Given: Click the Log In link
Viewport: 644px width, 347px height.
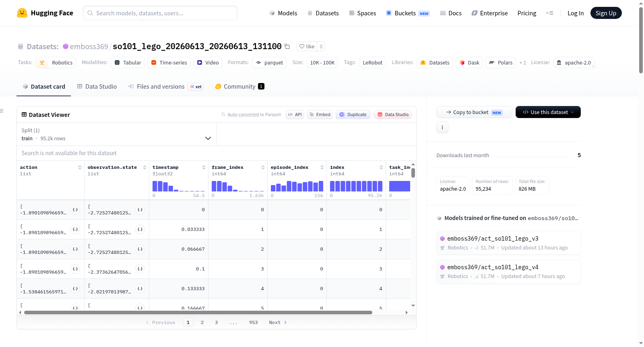Looking at the screenshot, I should (x=576, y=13).
